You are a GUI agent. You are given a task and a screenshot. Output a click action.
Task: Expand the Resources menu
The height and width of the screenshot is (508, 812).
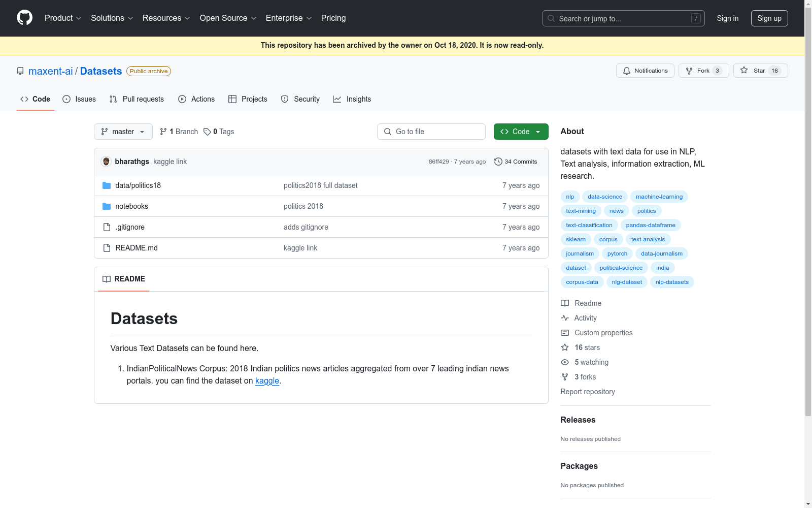click(166, 18)
